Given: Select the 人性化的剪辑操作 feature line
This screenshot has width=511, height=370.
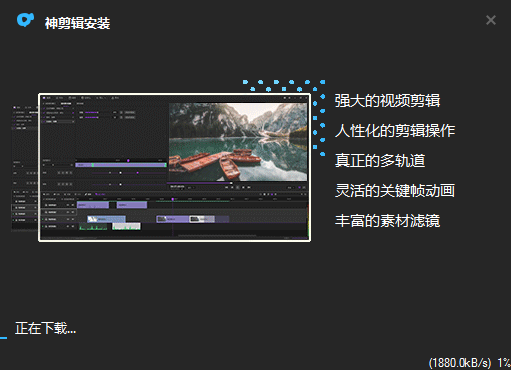Looking at the screenshot, I should pos(395,131).
